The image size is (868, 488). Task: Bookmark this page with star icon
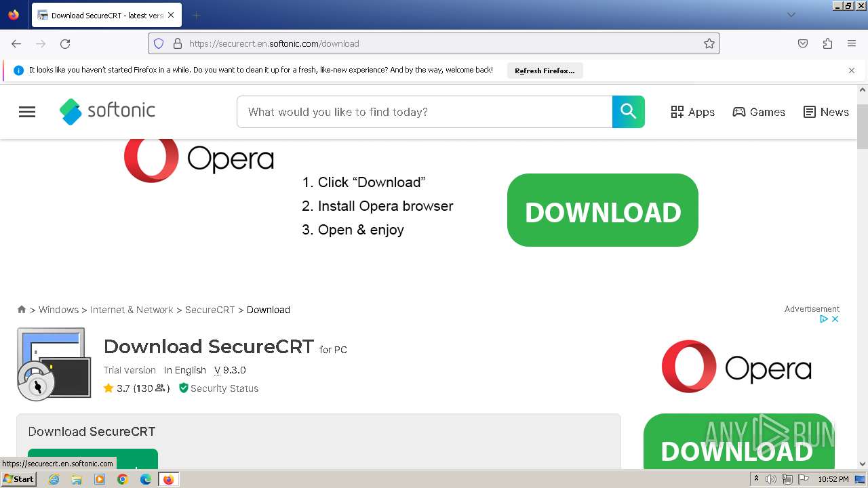point(709,43)
